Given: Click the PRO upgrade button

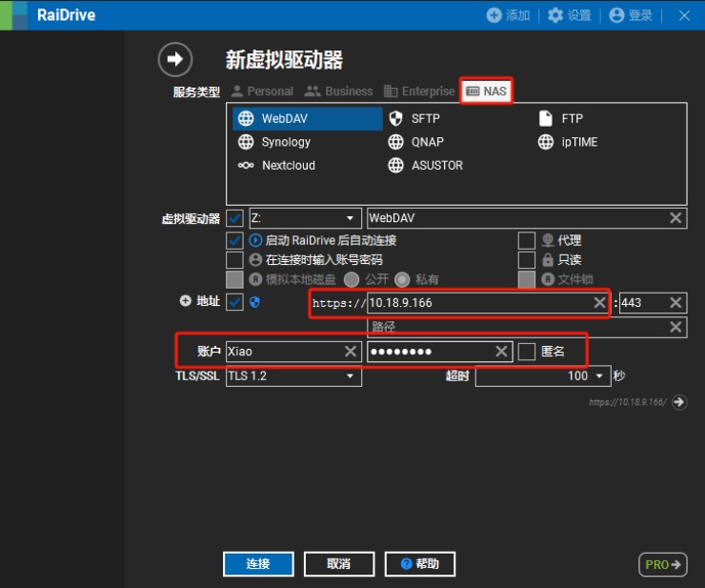Looking at the screenshot, I should click(663, 564).
